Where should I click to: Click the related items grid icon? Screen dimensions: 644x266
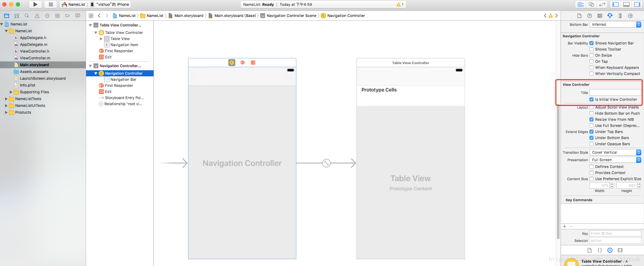coord(91,16)
